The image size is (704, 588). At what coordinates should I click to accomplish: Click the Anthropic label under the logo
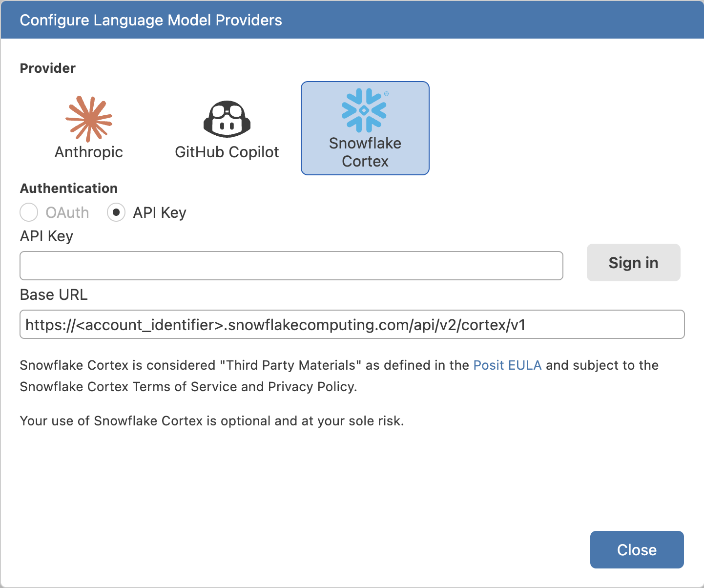coord(88,152)
